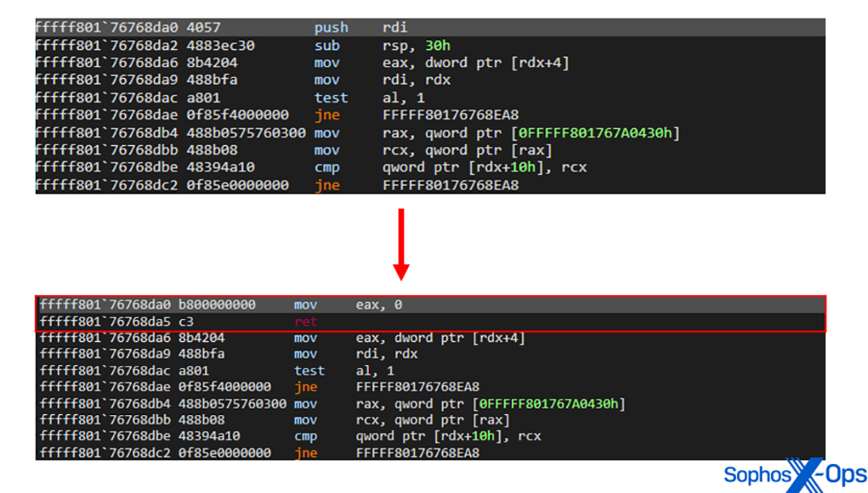Viewport: 868px width, 493px height.
Task: Click 'rcx, qword ptr [rax]' in the upper listing
Action: coord(467,150)
